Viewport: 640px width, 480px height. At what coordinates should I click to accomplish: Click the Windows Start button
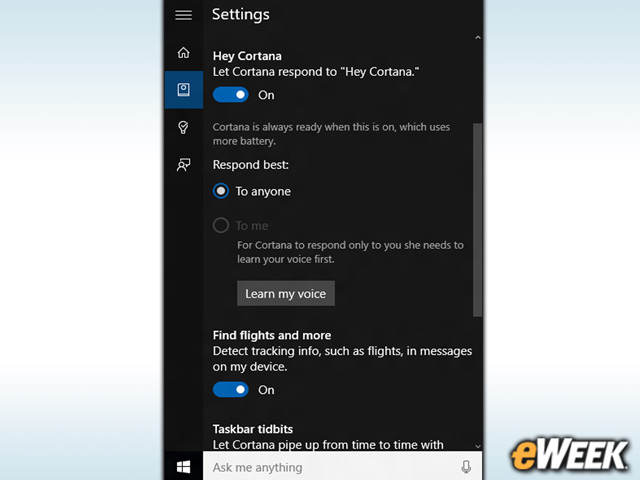(183, 467)
